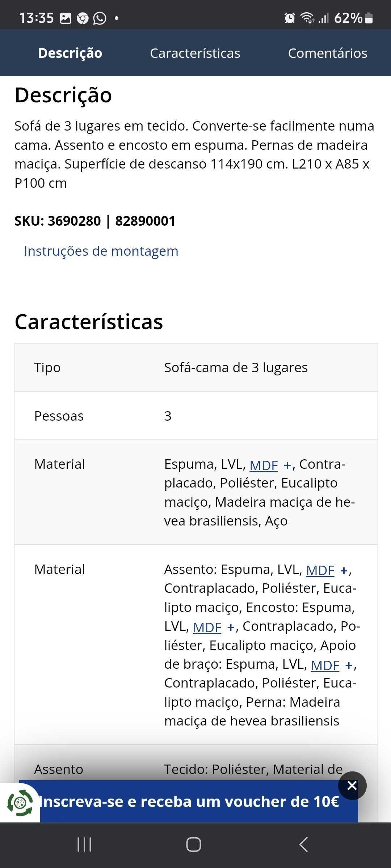Open Android recent apps button
391x868 pixels.
pos(84,844)
